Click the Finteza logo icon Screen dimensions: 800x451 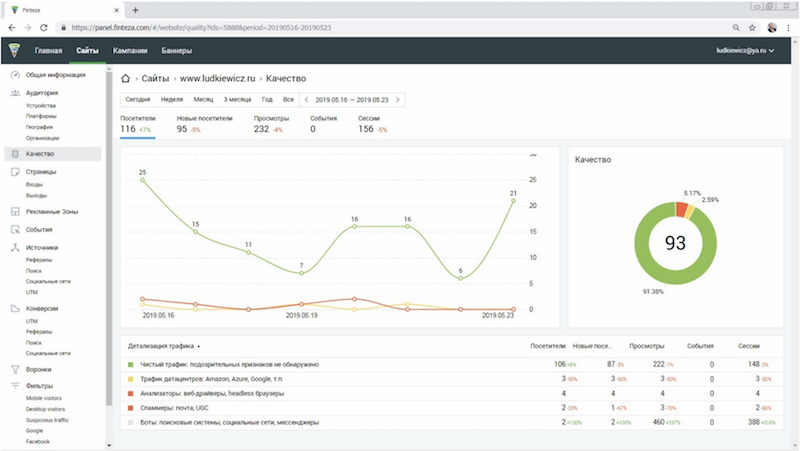coord(13,50)
